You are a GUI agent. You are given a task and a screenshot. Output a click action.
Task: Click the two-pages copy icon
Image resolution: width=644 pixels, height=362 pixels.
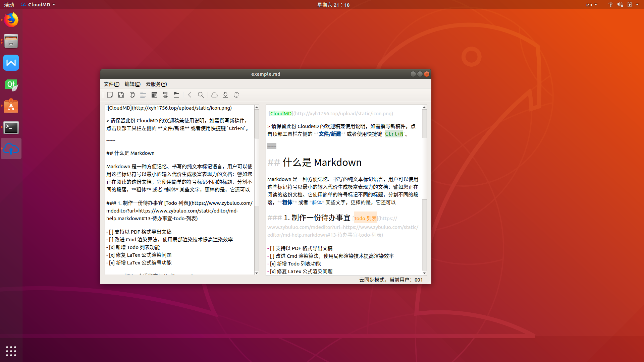click(132, 95)
